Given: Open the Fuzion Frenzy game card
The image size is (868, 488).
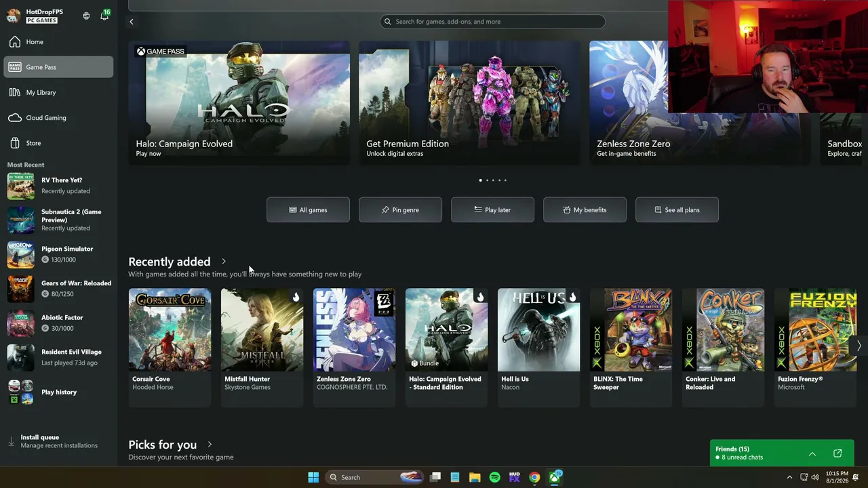Looking at the screenshot, I should (x=815, y=347).
